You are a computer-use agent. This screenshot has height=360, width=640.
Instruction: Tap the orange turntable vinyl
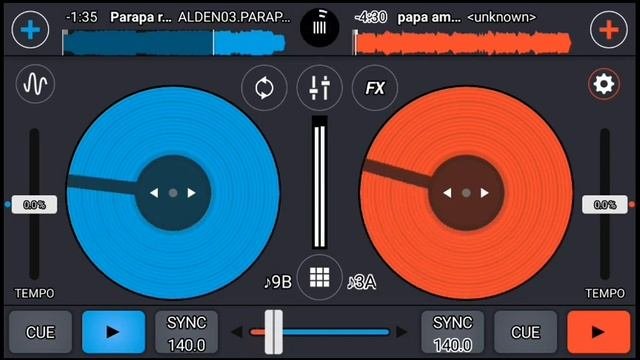pos(466,193)
